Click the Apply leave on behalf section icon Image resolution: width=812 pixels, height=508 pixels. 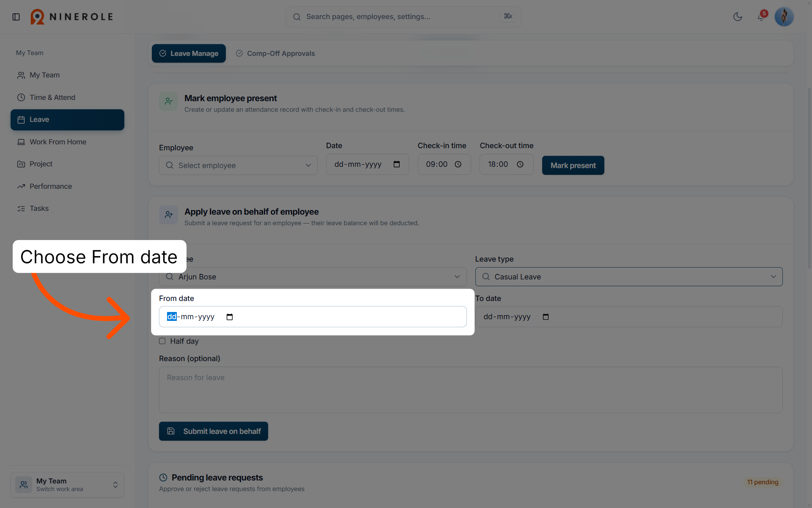(x=168, y=215)
